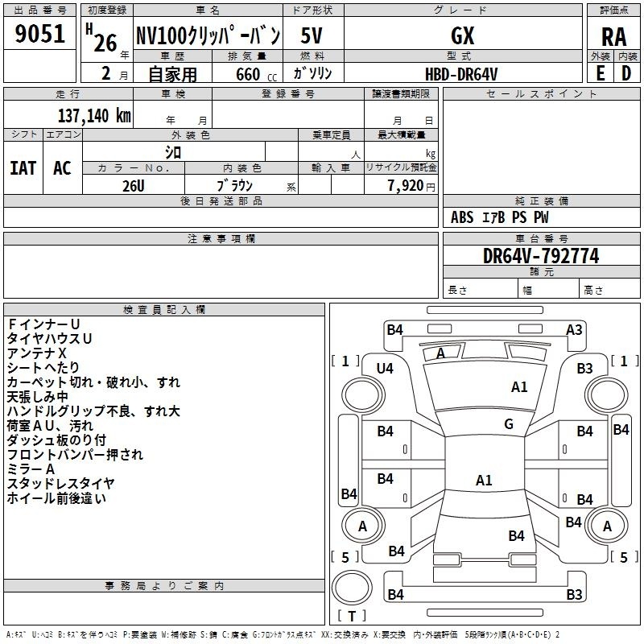This screenshot has height=644, width=644.
Task: Select the RA evaluation score
Action: 612,36
